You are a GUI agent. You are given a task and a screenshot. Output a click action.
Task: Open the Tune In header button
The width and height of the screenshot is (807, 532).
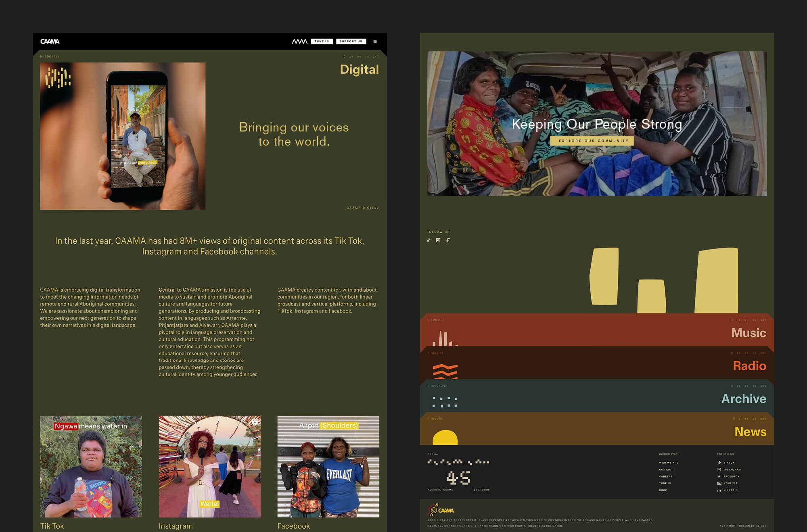(x=322, y=41)
